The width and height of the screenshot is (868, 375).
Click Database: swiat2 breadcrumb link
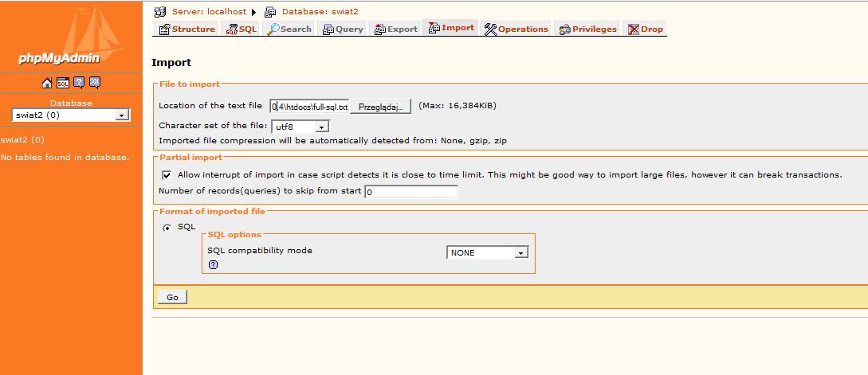pyautogui.click(x=320, y=12)
